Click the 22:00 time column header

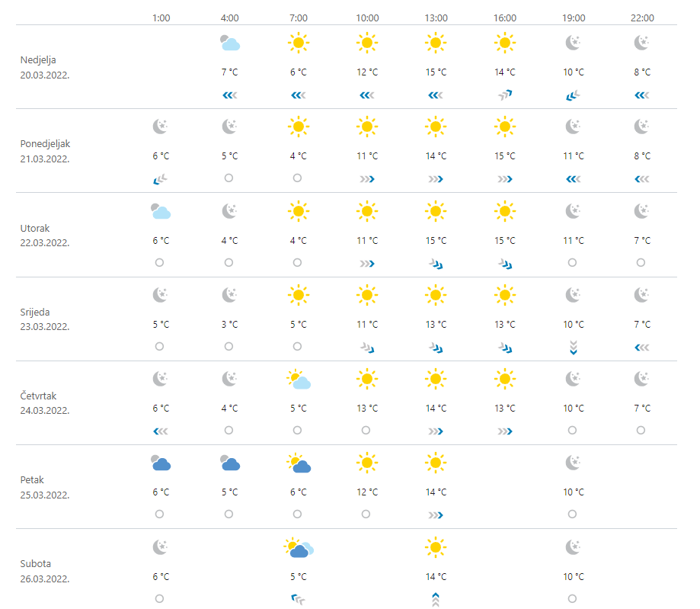click(x=642, y=18)
